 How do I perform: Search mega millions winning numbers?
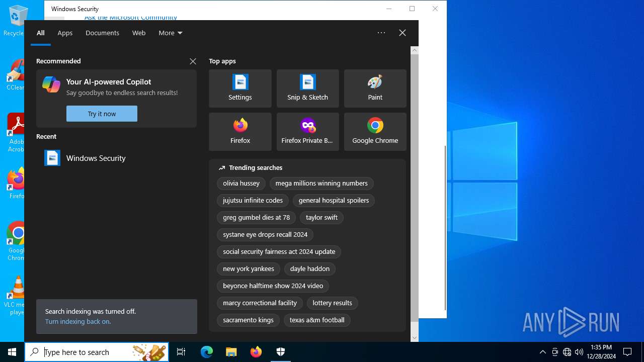coord(321,184)
